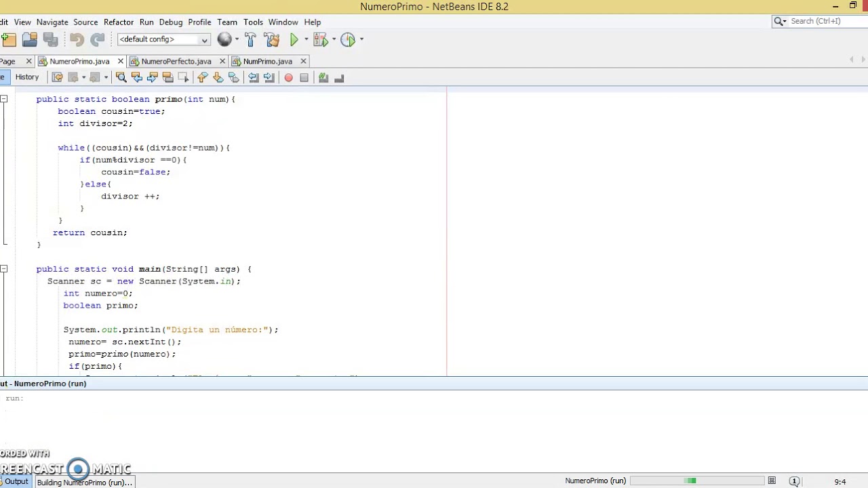This screenshot has width=868, height=488.
Task: Toggle Rectangular Selection icon
Action: tap(183, 78)
